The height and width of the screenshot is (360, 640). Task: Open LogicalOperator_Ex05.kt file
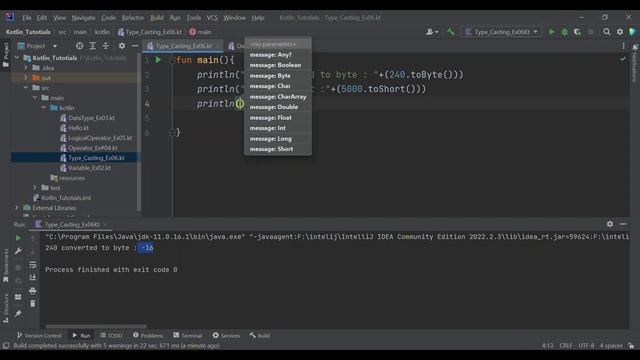[x=100, y=138]
